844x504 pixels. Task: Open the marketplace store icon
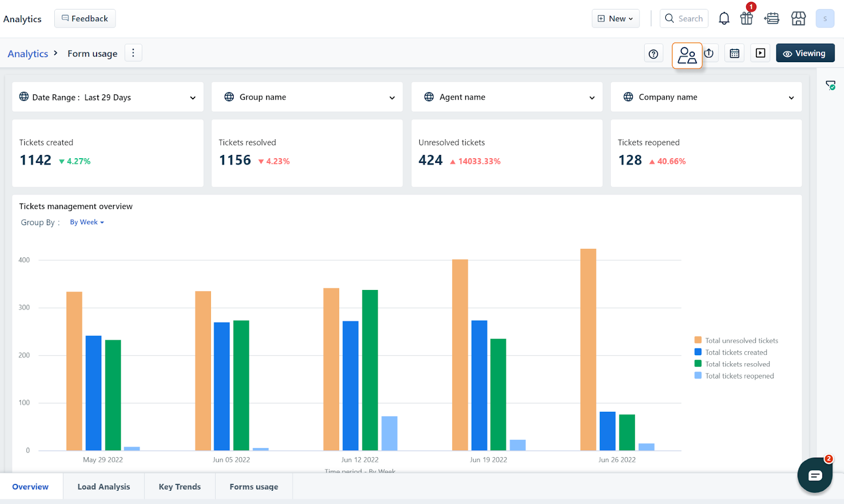coord(798,19)
